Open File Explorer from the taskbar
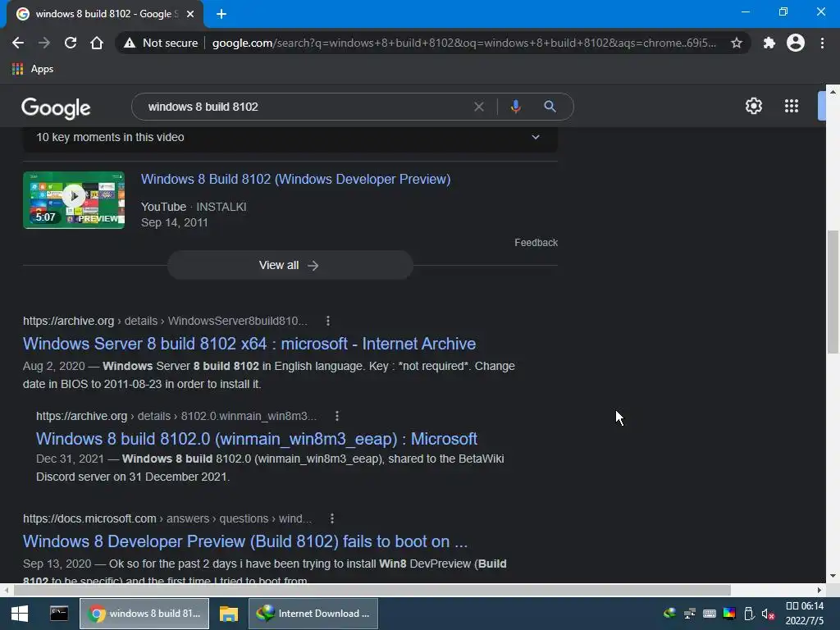840x630 pixels. (x=229, y=614)
